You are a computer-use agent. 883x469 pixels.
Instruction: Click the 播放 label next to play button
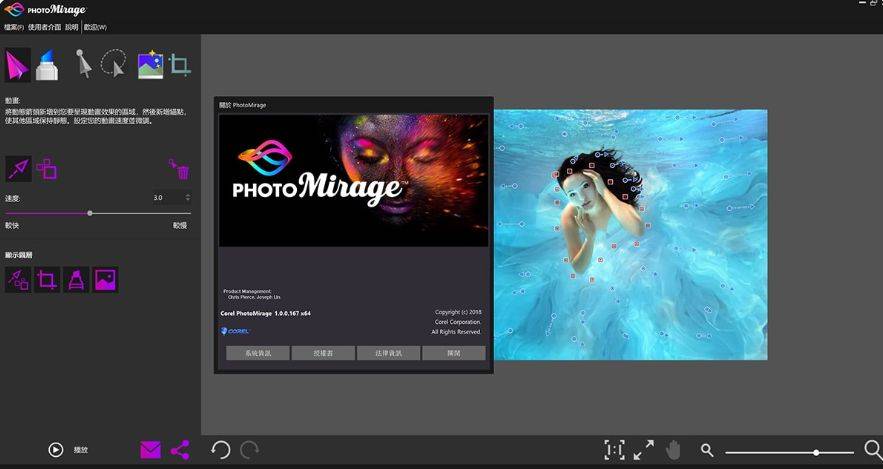pyautogui.click(x=81, y=450)
